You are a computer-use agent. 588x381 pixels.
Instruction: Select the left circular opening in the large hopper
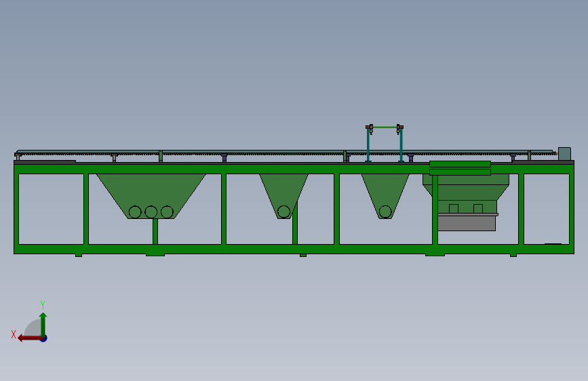(x=135, y=212)
